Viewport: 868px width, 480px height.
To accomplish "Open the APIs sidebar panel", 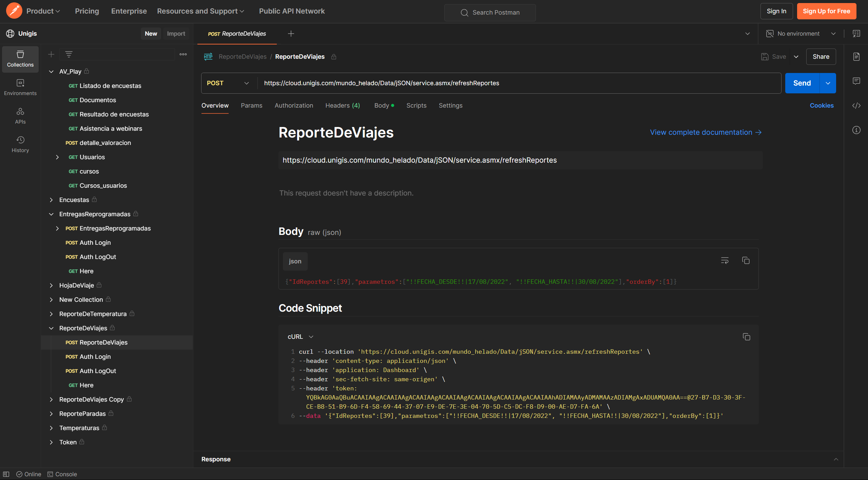I will tap(20, 116).
